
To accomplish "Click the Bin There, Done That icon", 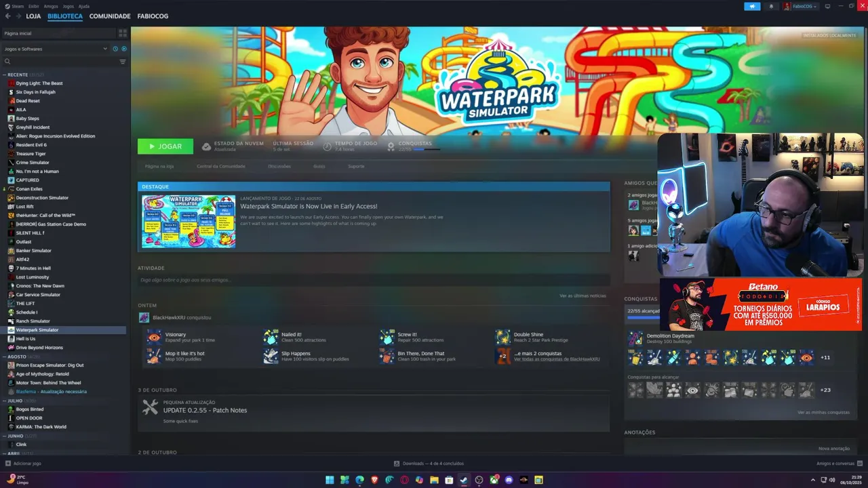I will point(387,356).
